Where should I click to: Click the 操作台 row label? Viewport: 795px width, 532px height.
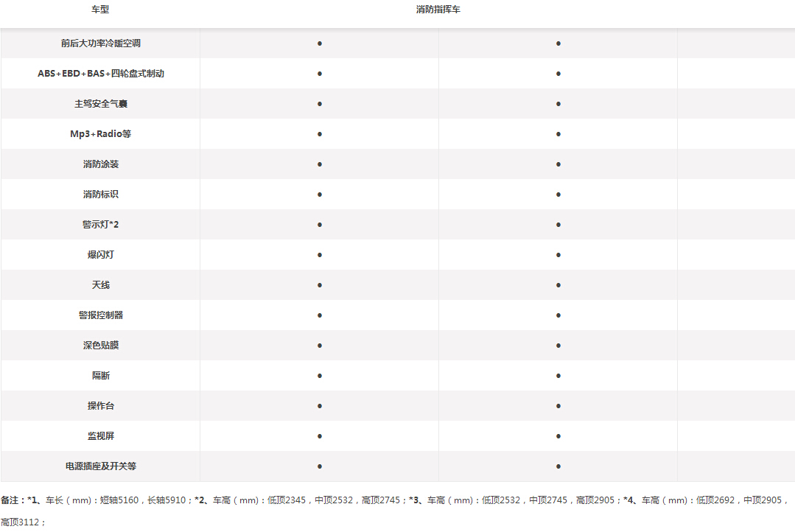point(100,406)
